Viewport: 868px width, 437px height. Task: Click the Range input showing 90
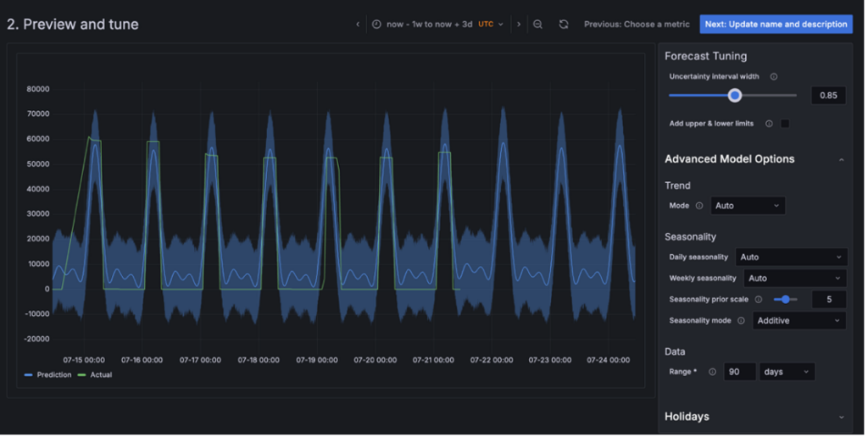pos(739,373)
